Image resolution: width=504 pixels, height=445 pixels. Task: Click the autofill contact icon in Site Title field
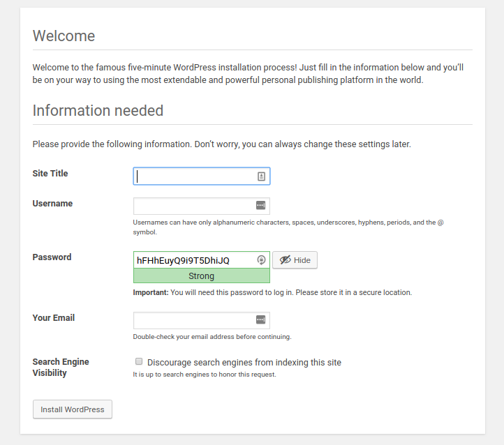261,176
